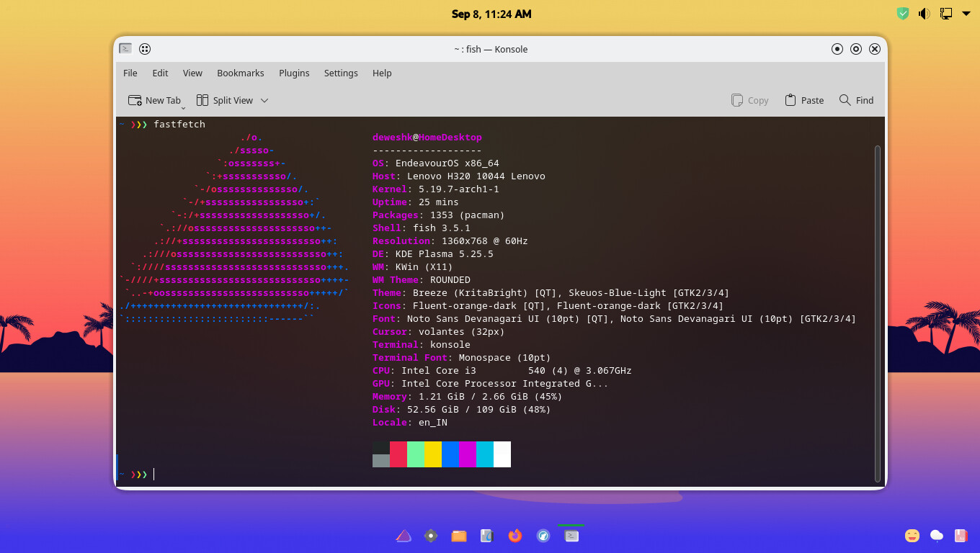Pin window on all desktops icon

[x=145, y=49]
